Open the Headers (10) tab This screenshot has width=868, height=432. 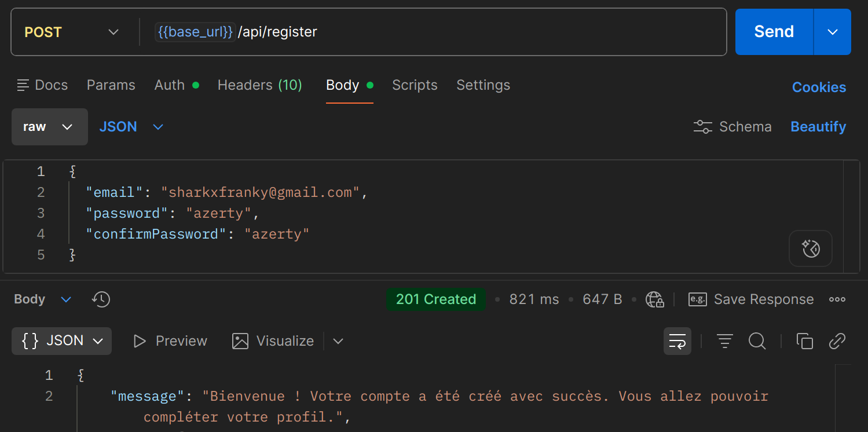(259, 85)
